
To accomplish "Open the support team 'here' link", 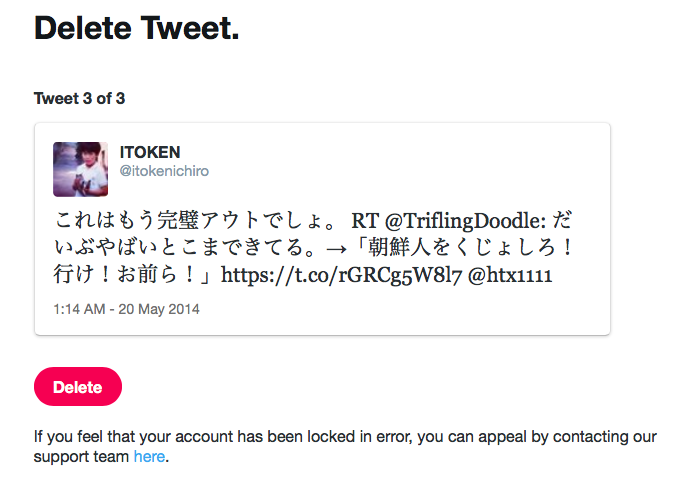I will click(x=149, y=456).
